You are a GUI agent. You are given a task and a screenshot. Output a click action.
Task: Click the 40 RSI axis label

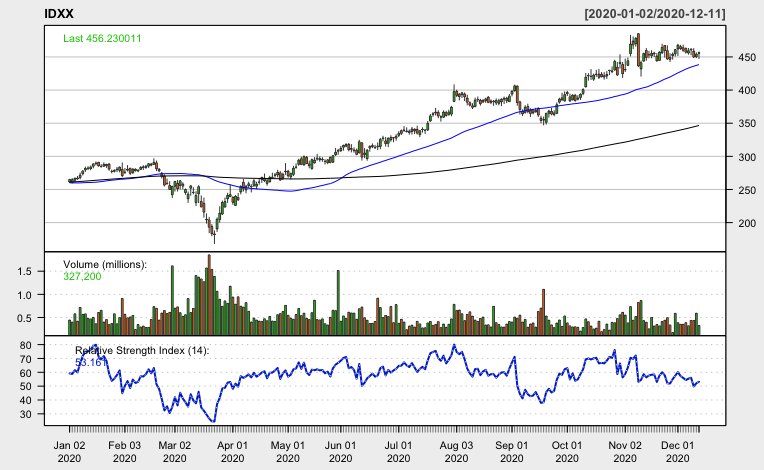(x=25, y=400)
